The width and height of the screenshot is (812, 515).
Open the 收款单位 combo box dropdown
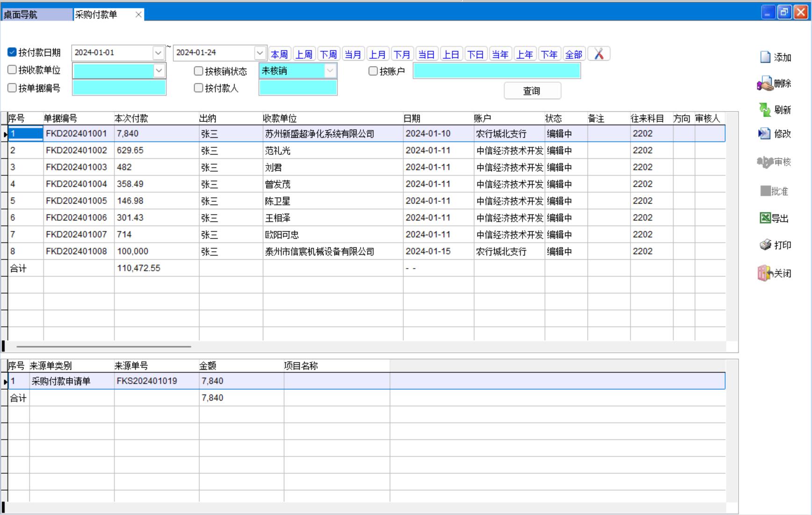pyautogui.click(x=159, y=71)
